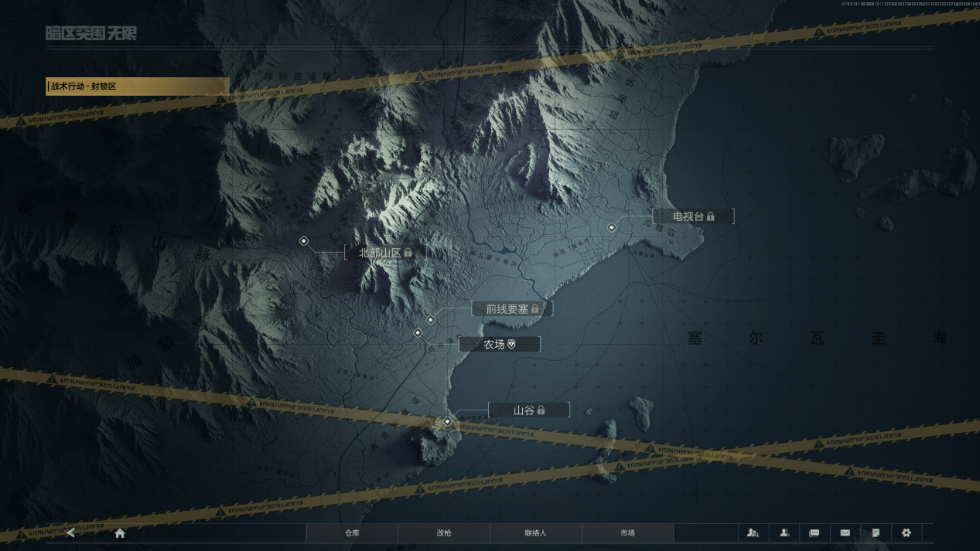980x551 pixels.
Task: Choose the 农场 map label
Action: 500,344
